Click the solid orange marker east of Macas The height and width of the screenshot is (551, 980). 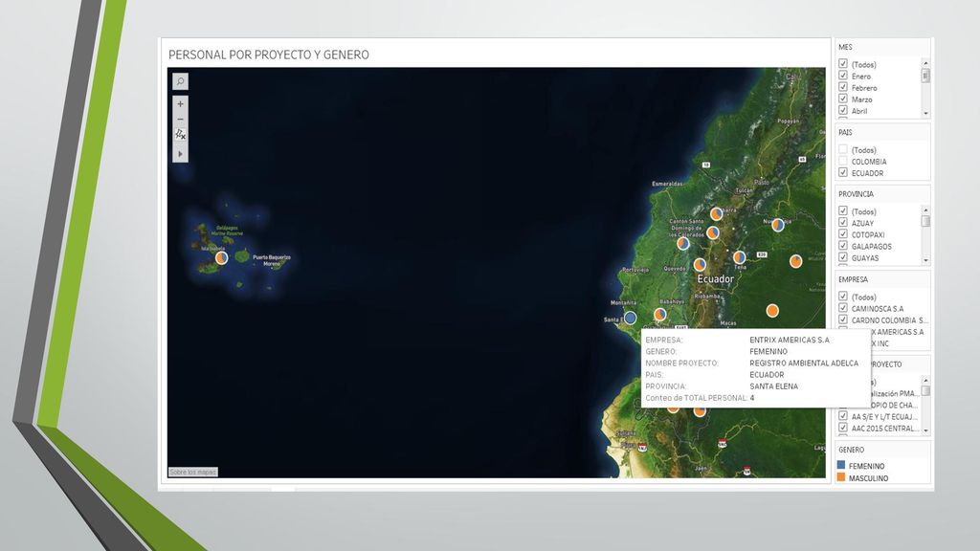point(772,311)
